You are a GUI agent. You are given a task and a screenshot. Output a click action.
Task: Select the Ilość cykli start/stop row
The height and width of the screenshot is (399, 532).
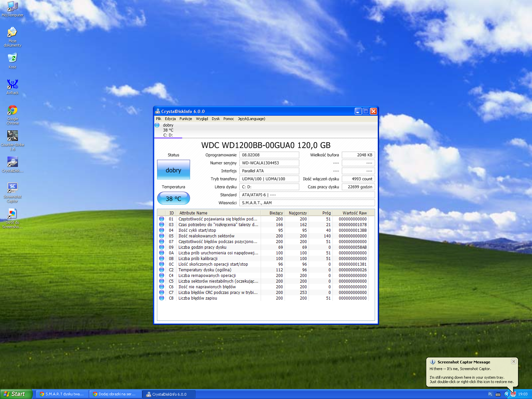(263, 230)
